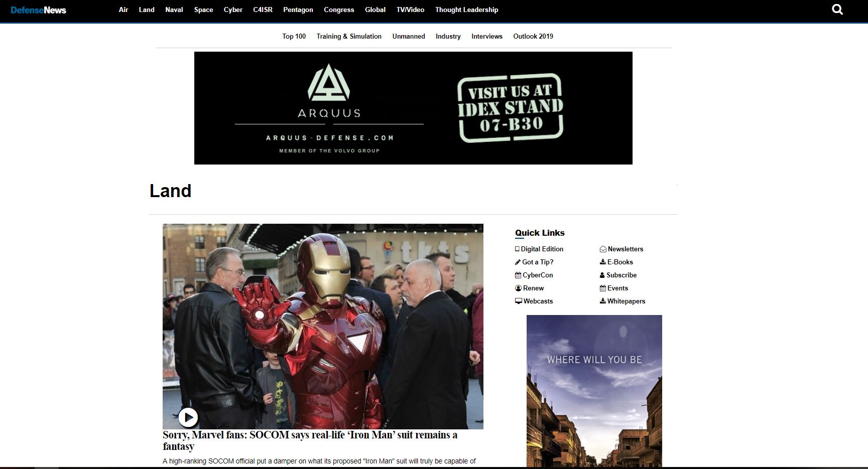This screenshot has width=868, height=469.
Task: Open the search magnifier icon
Action: coord(837,10)
